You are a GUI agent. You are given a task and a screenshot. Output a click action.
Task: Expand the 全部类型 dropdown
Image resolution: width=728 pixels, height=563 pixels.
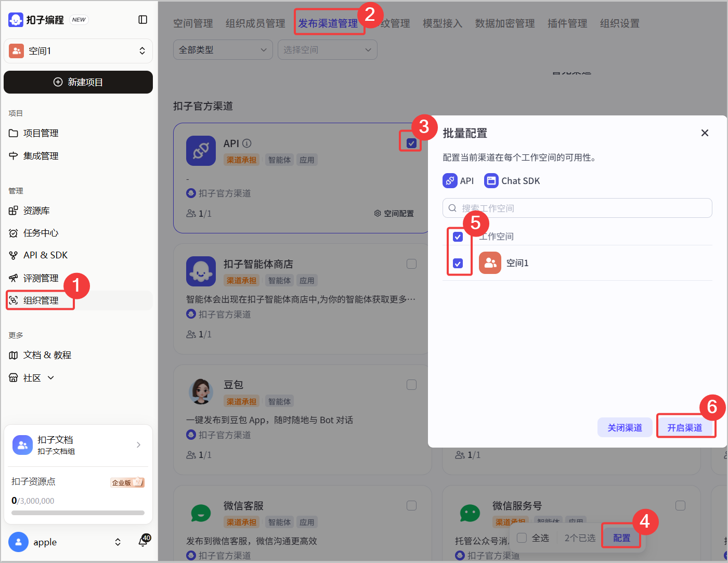223,50
